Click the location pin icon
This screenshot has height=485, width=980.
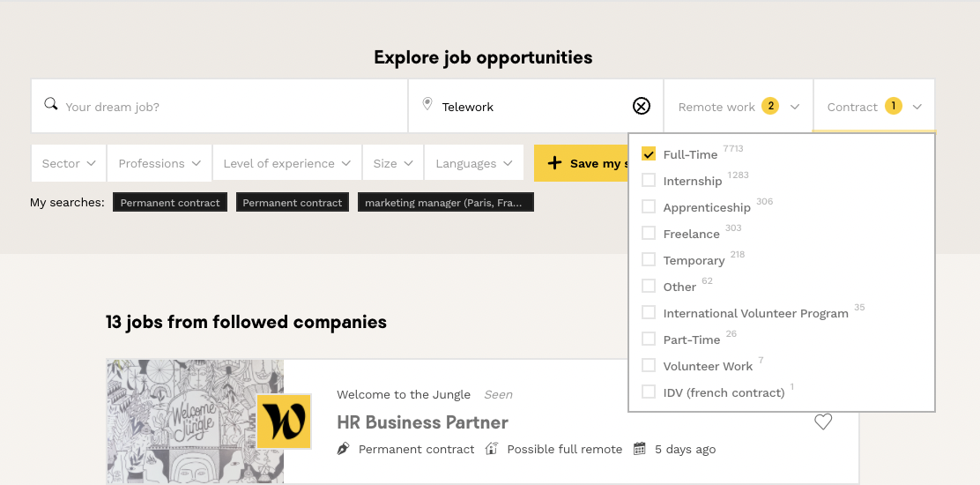coord(427,105)
